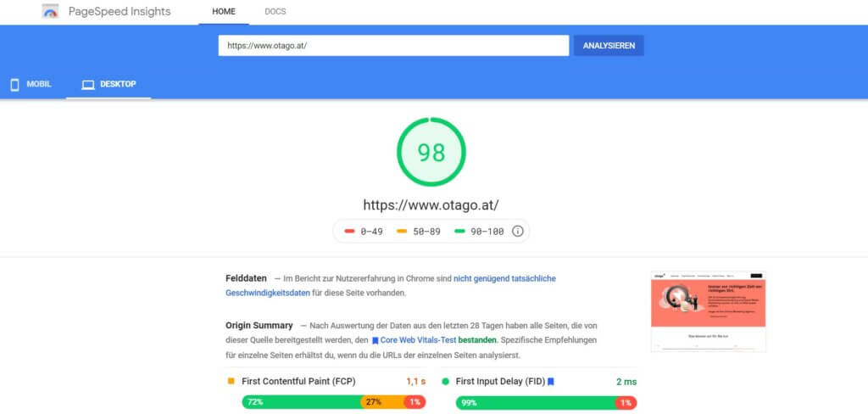Click the '90–100' green legend entry
868x414 pixels.
479,232
